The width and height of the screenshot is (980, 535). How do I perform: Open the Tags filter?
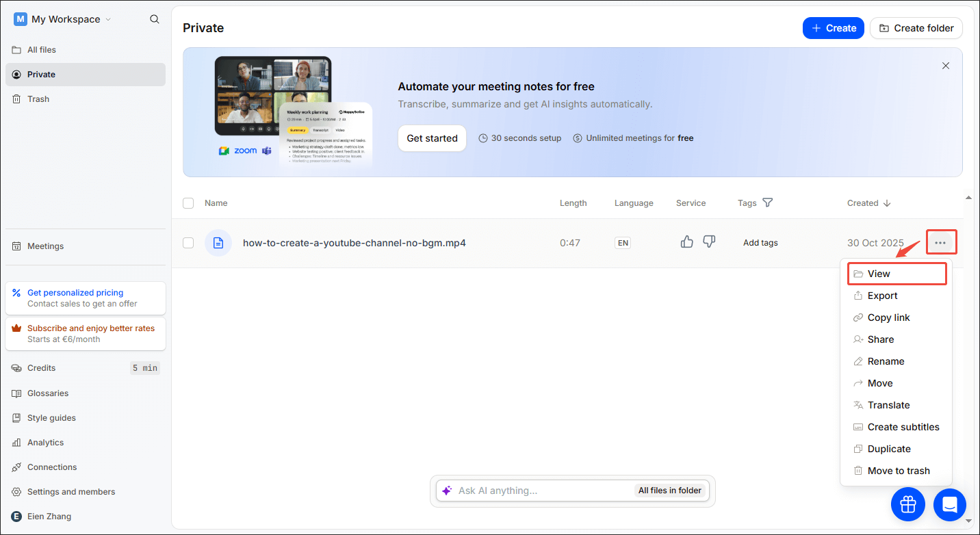coord(767,203)
